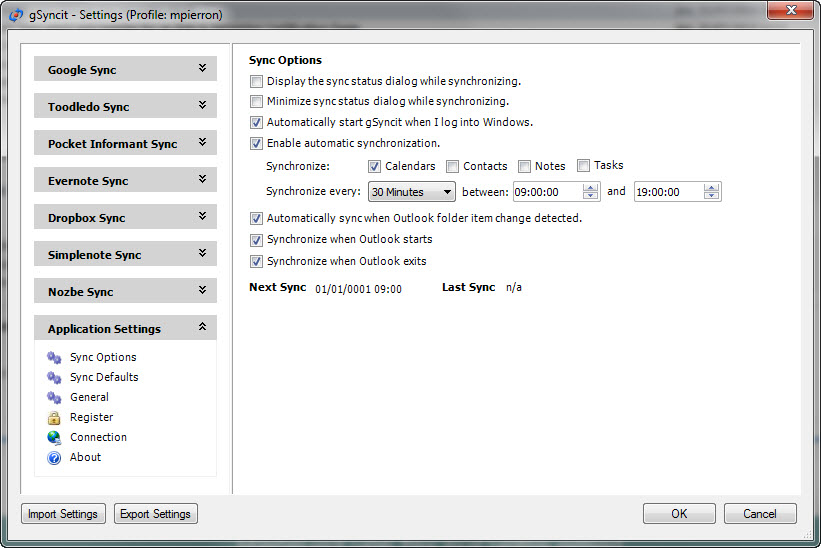821x548 pixels.
Task: Uncheck the Calendars synchronize checkbox
Action: coord(374,166)
